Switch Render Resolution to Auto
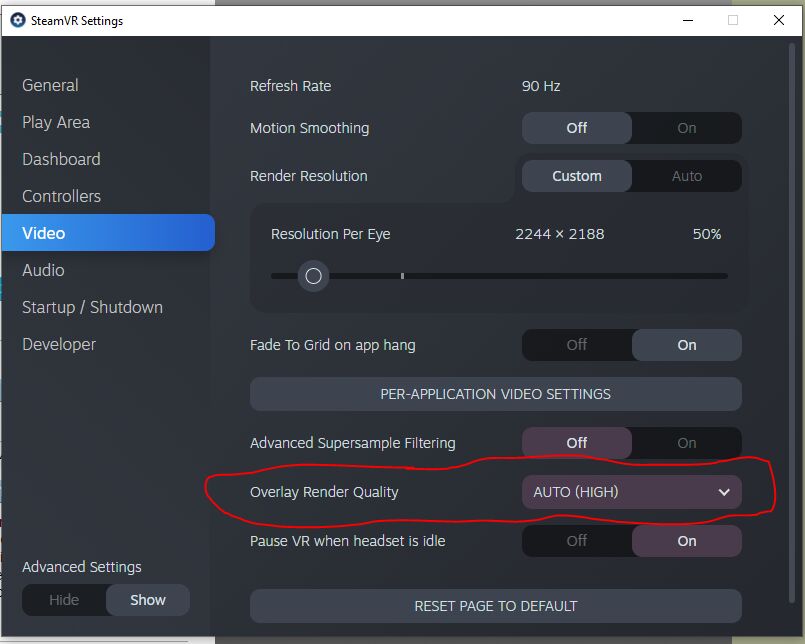Viewport: 805px width, 644px height. click(x=686, y=176)
